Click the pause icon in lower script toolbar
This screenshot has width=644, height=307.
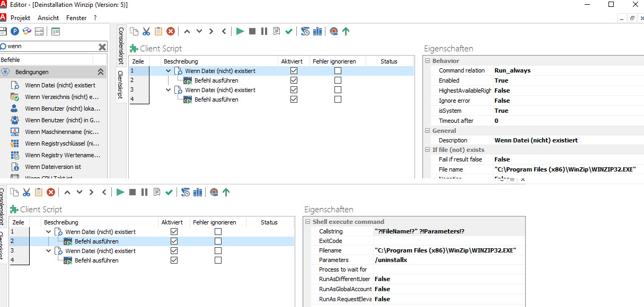[144, 192]
